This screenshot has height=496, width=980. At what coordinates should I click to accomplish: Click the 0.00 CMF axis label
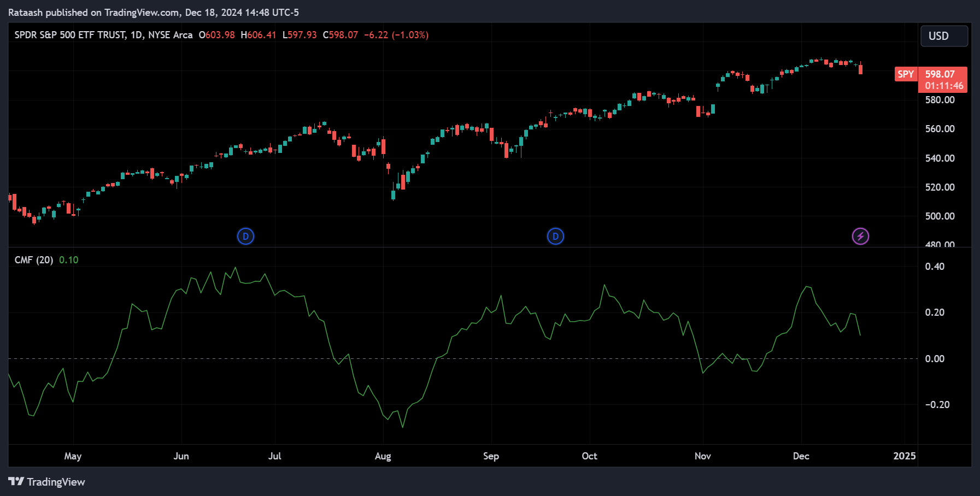pyautogui.click(x=935, y=359)
